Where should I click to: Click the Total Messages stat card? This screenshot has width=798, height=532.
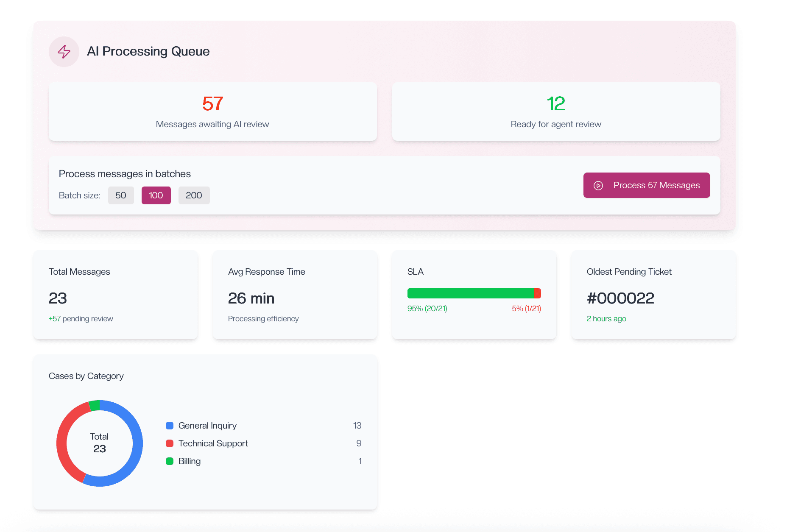point(115,295)
